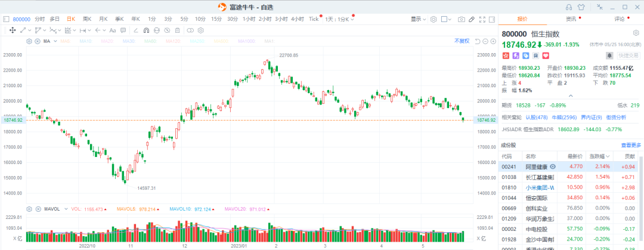Zoom in chart with plus icon
Screen dimensions: 644x250
click(493, 41)
